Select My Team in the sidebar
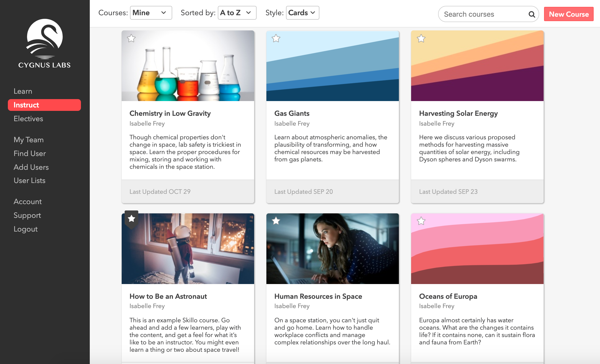 click(x=28, y=140)
